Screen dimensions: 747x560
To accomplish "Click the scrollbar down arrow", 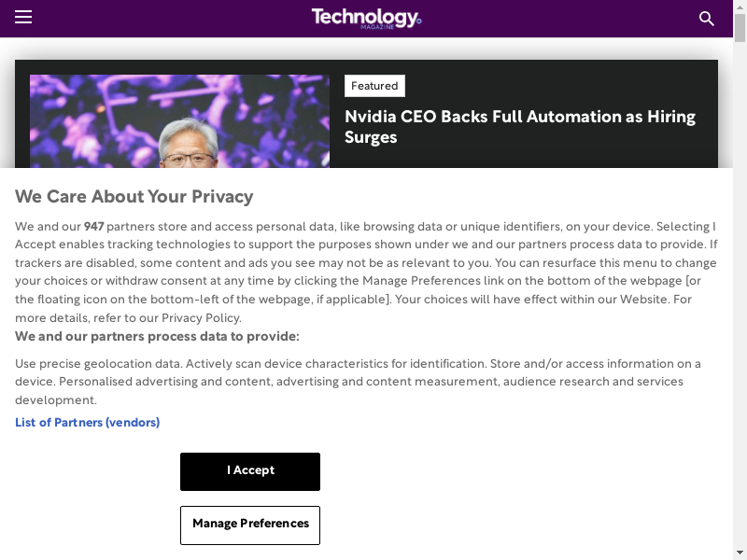I will (740, 553).
